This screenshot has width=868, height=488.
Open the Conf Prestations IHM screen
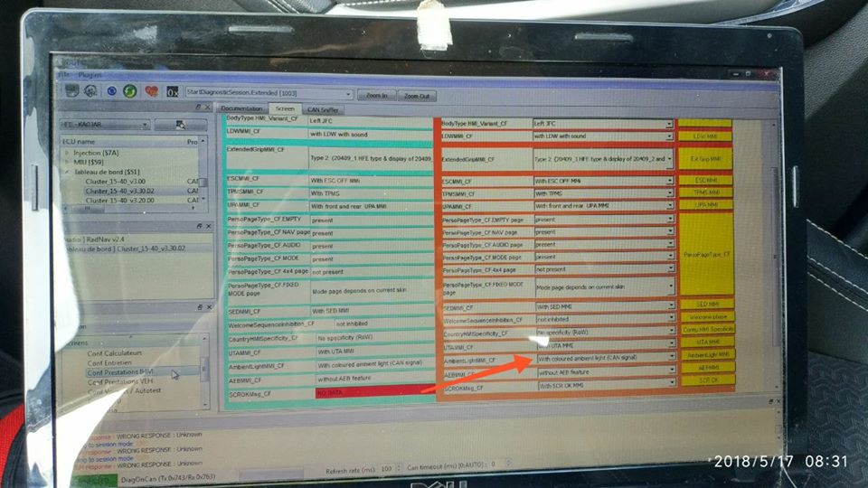click(x=120, y=372)
